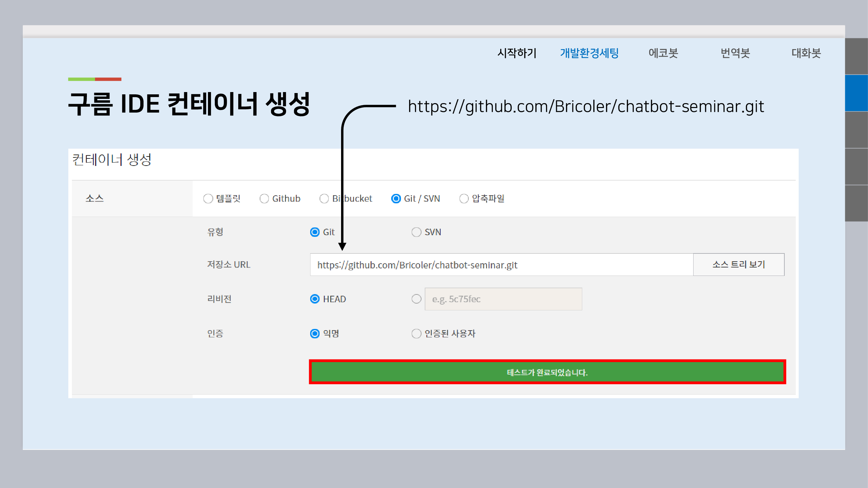Select Git as the repository type
This screenshot has height=488, width=868.
(x=315, y=232)
